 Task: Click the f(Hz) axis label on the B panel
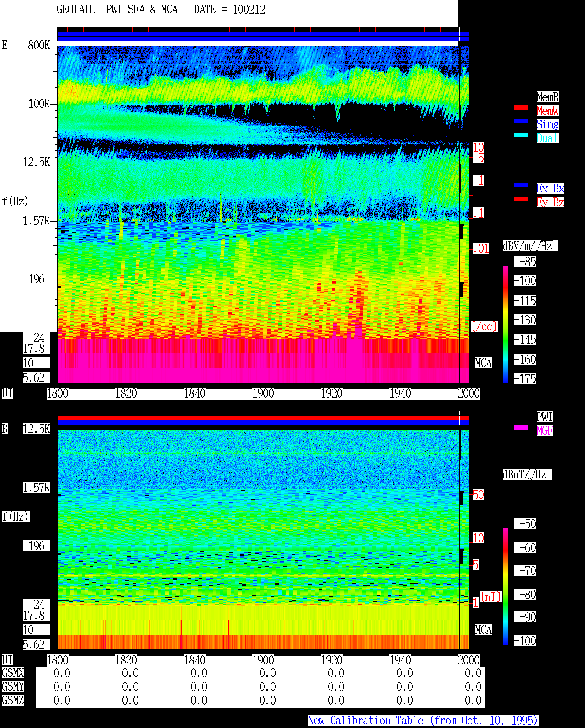(16, 516)
